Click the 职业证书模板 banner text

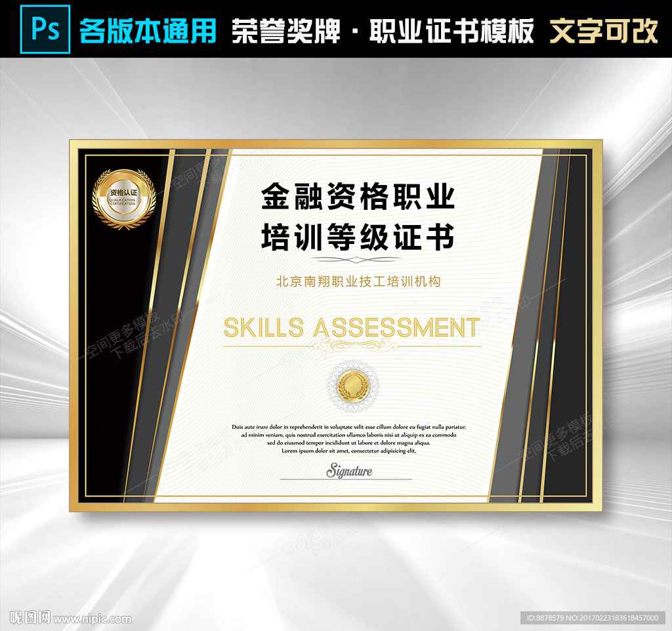click(x=451, y=31)
